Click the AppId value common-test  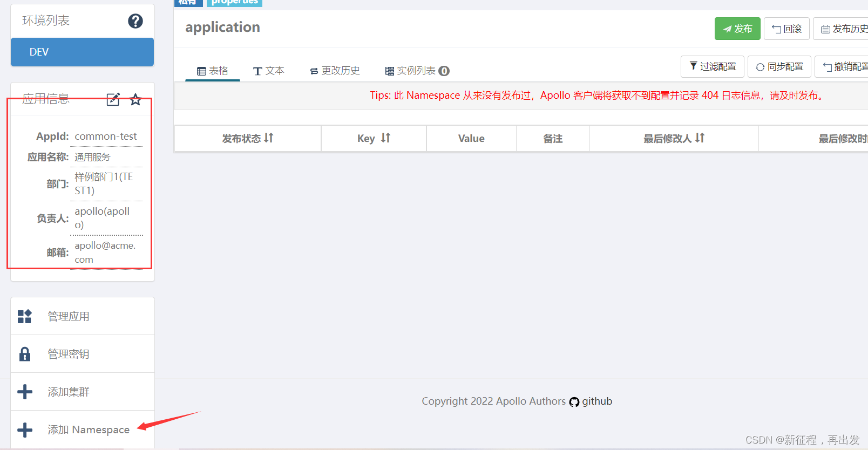(x=106, y=136)
